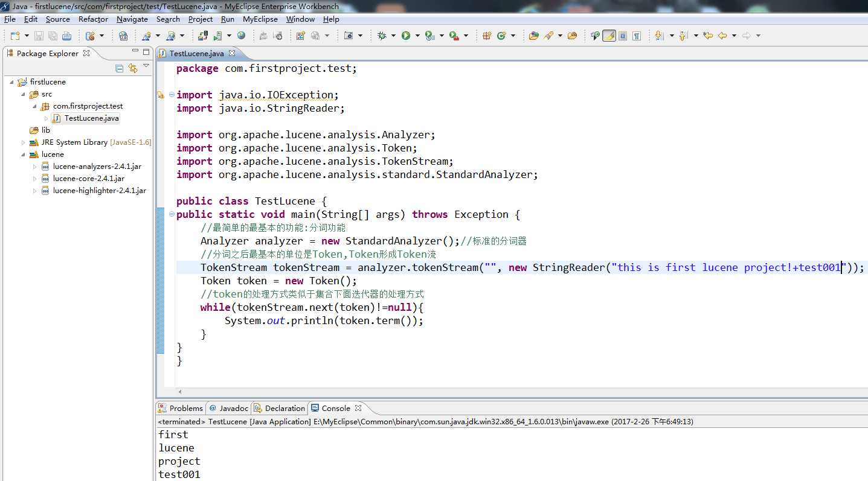
Task: Open Package Explorer view menu triangle
Action: [x=146, y=66]
